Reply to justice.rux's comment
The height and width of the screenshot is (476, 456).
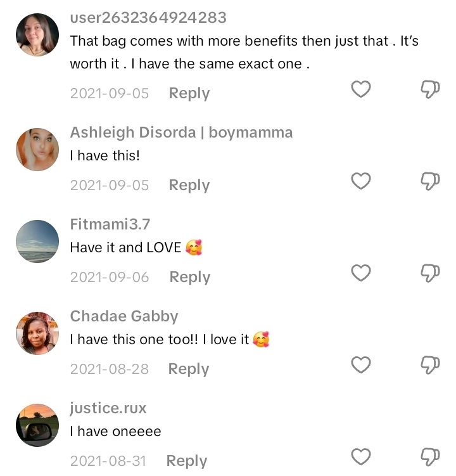pyautogui.click(x=186, y=461)
